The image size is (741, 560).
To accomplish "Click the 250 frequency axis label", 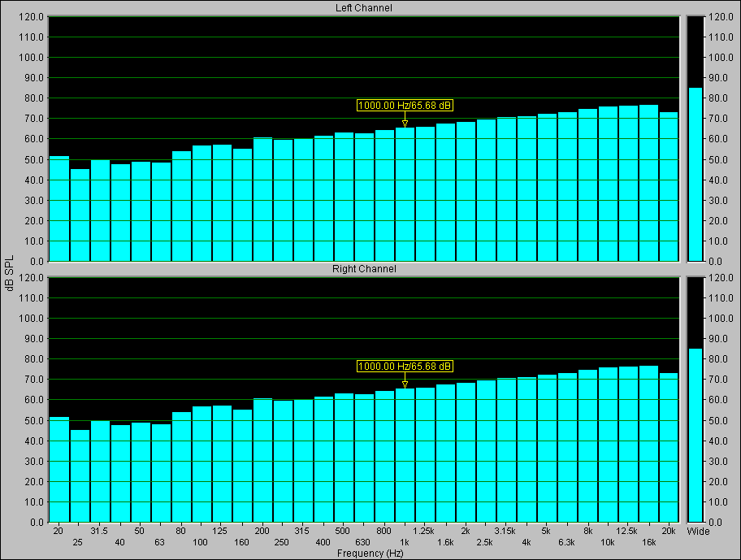I will click(x=281, y=542).
